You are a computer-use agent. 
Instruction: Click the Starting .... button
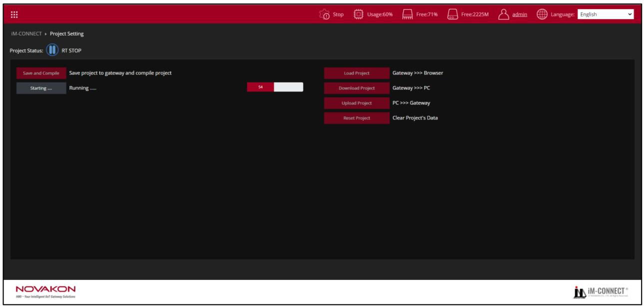coord(41,88)
